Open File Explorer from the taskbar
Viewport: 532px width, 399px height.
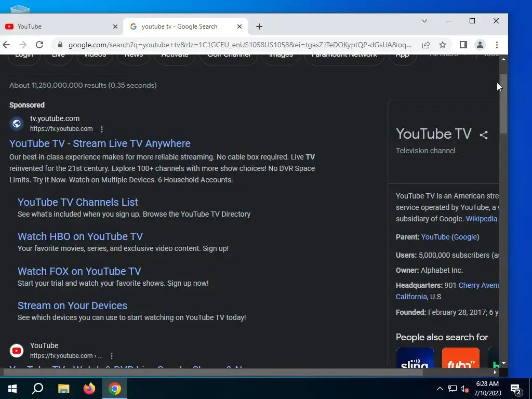pos(63,389)
